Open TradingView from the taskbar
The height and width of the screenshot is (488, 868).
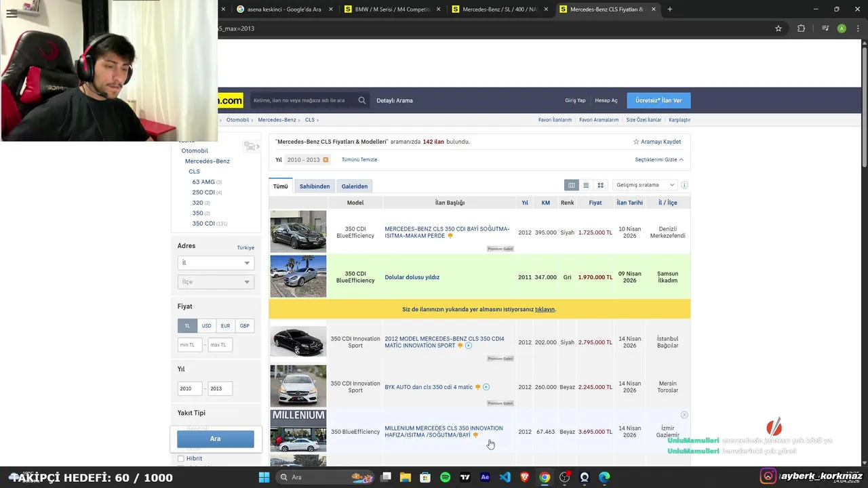pos(465,477)
